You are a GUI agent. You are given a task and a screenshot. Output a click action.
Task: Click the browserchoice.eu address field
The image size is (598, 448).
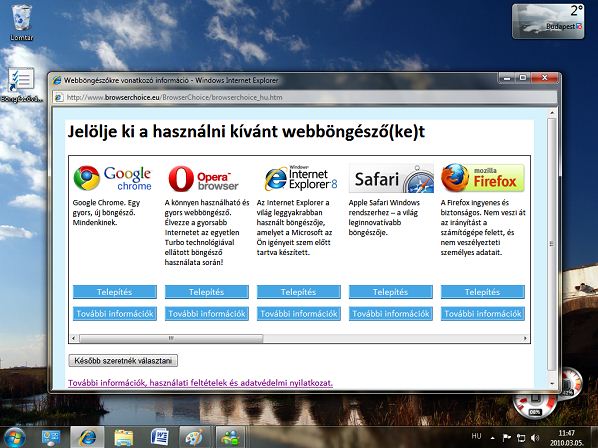[x=305, y=98]
